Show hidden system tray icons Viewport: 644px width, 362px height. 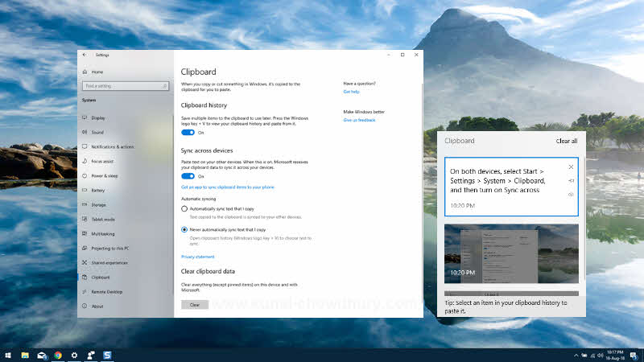point(576,356)
